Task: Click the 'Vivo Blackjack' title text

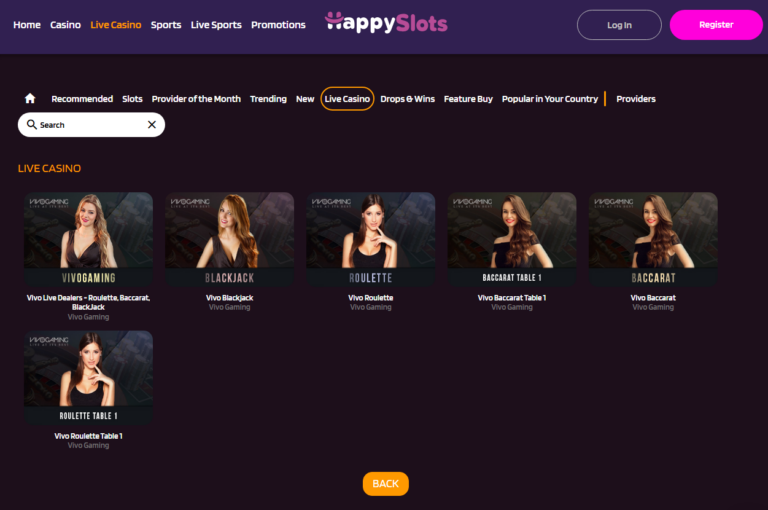Action: pos(229,297)
